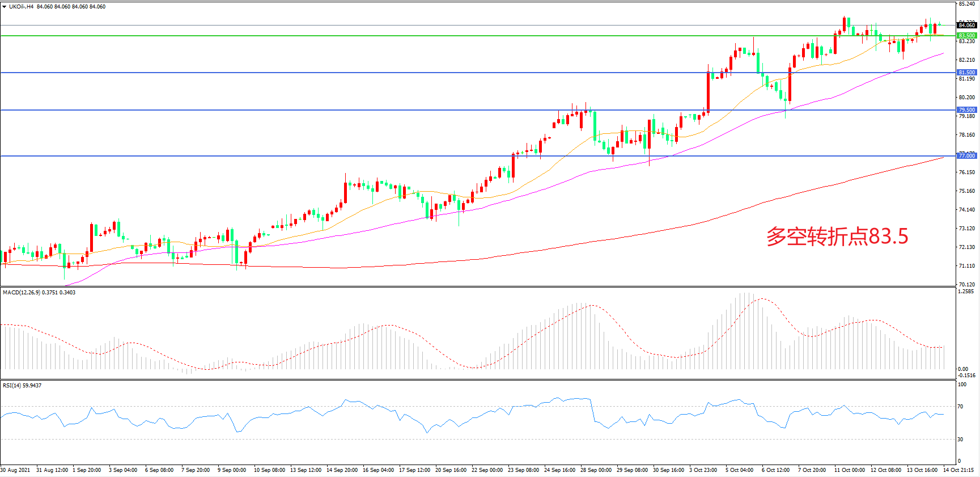Click the 20 Sep 16:00 time axis label
The height and width of the screenshot is (477, 980).
click(451, 470)
